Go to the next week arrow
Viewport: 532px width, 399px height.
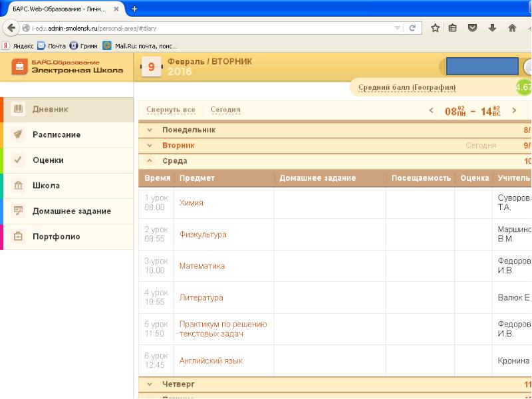click(514, 110)
